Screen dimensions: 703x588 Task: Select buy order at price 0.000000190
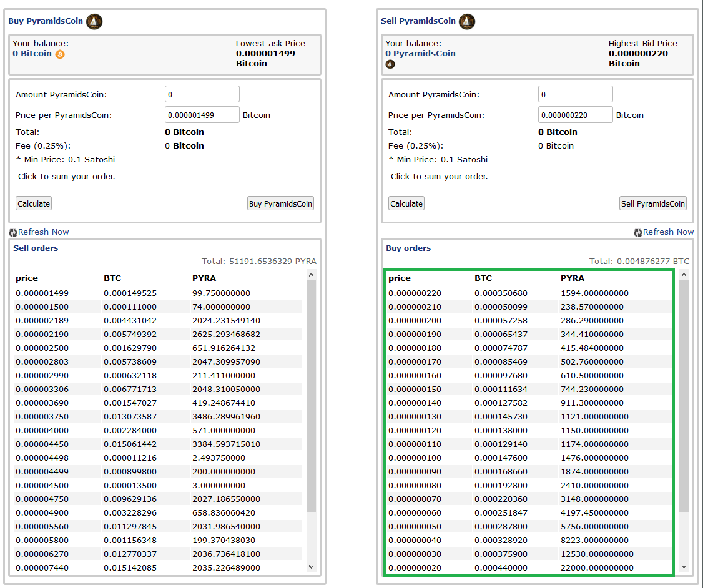[x=529, y=335]
